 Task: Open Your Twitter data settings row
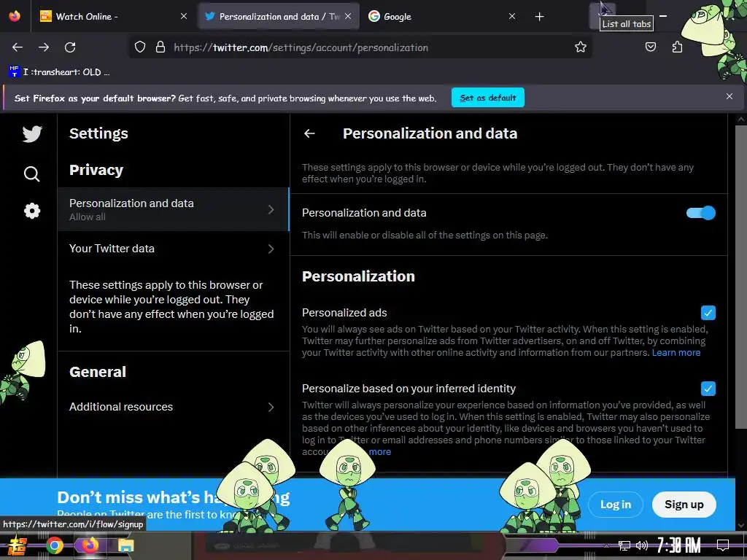[x=174, y=249]
